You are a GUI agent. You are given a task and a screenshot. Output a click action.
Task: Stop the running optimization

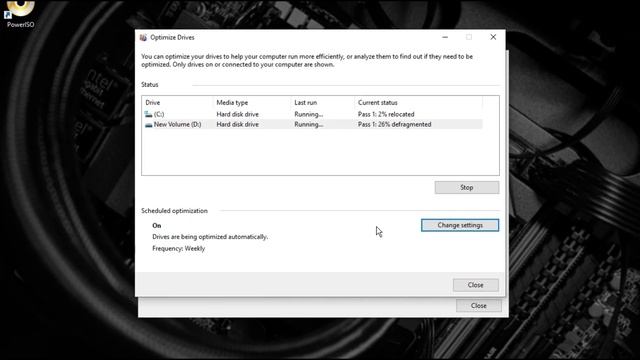467,187
